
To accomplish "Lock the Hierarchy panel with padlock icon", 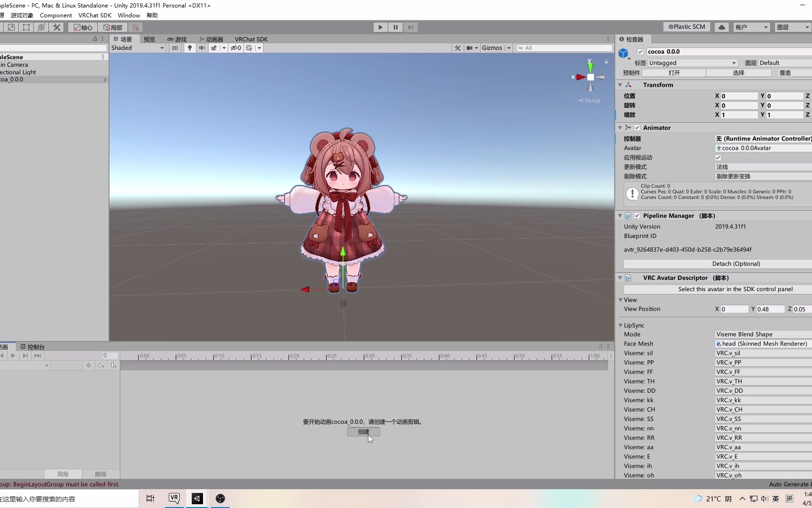I will 95,39.
